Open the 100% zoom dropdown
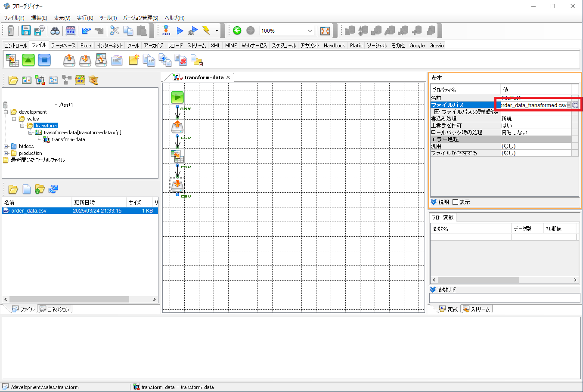583x392 pixels. click(310, 31)
